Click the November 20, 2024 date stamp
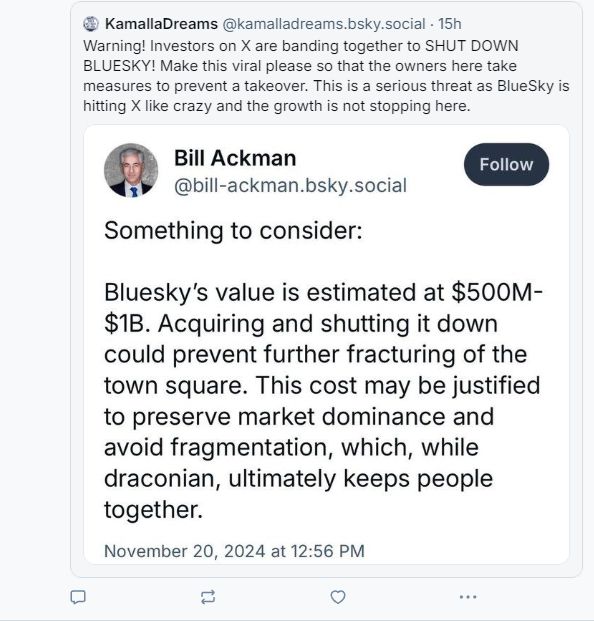The height and width of the screenshot is (621, 594). point(234,551)
